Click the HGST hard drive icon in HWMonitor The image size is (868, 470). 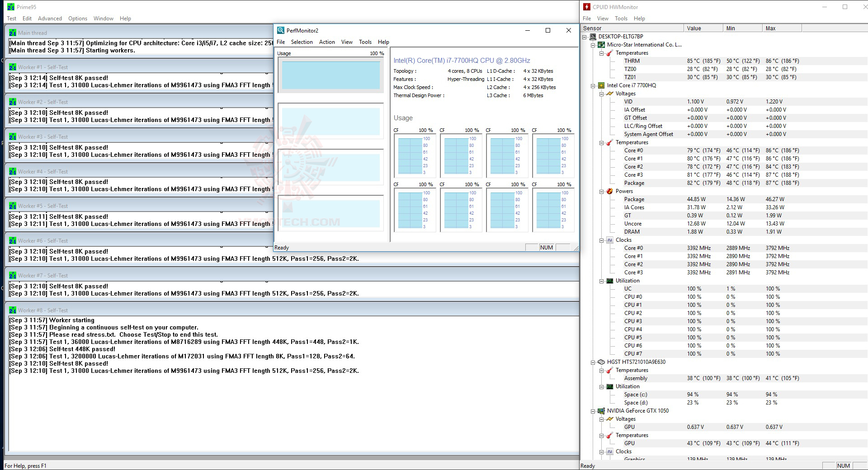click(601, 362)
